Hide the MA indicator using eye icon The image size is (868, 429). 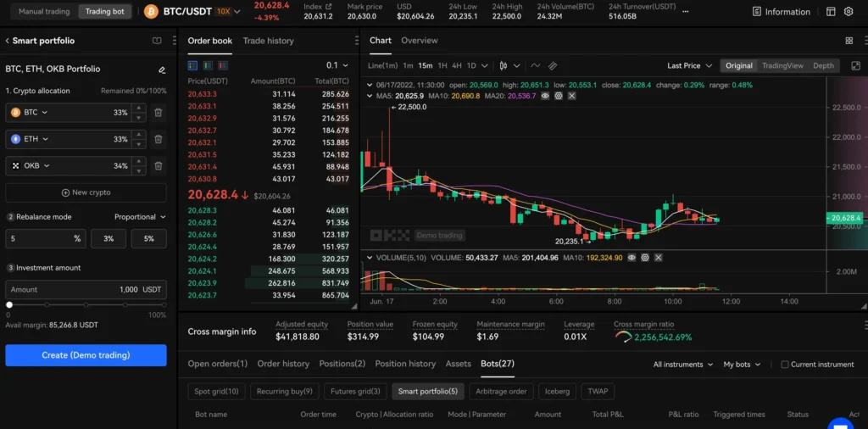click(x=546, y=96)
